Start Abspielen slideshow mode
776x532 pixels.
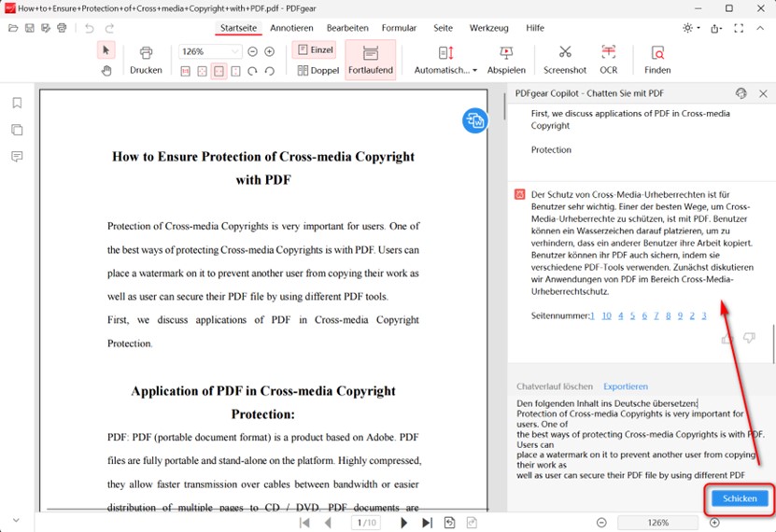click(506, 61)
